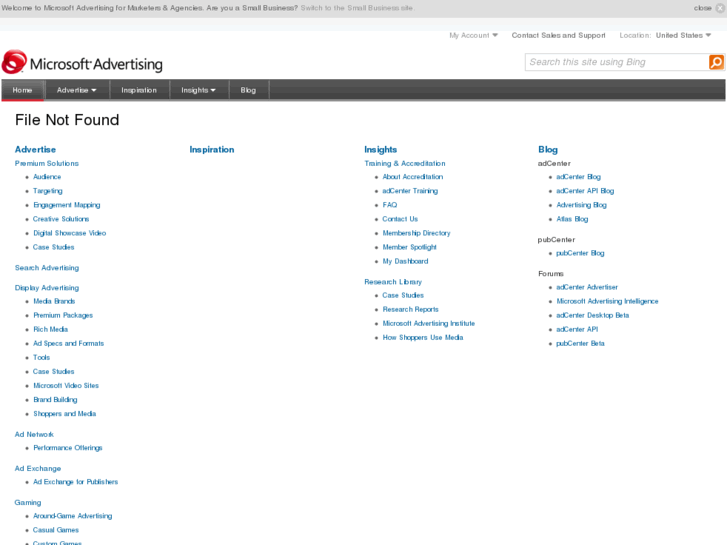This screenshot has height=545, width=727.
Task: Open the Inspiration navigation tab
Action: pyautogui.click(x=139, y=90)
